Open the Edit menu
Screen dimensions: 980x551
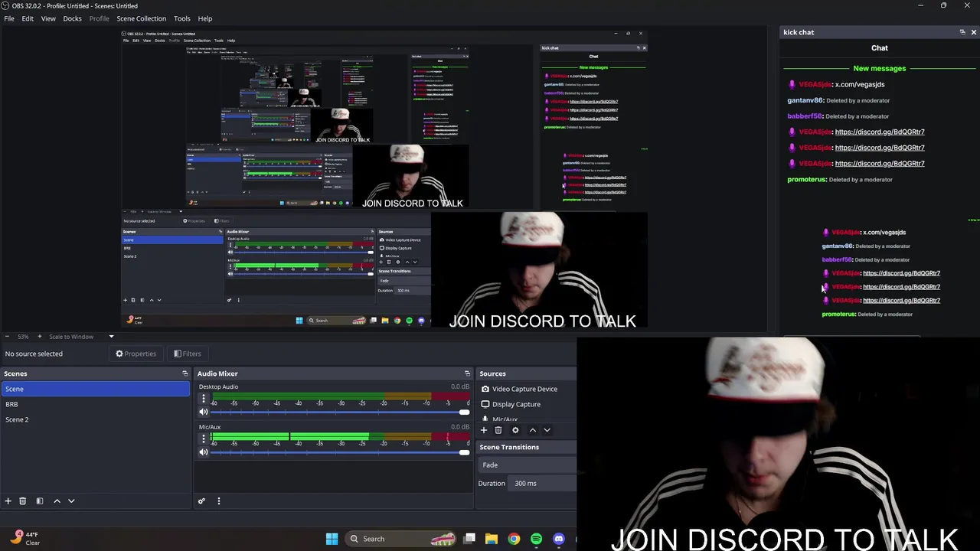click(28, 18)
